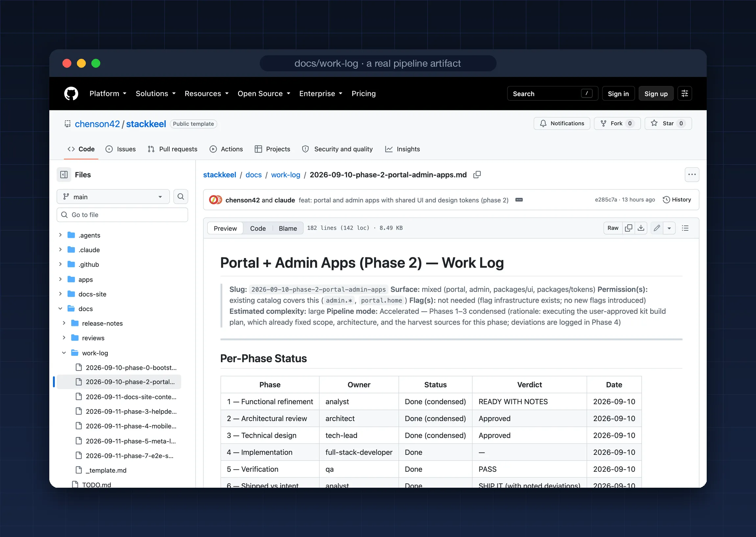Collapse the work-log folder
The height and width of the screenshot is (537, 756).
(64, 353)
